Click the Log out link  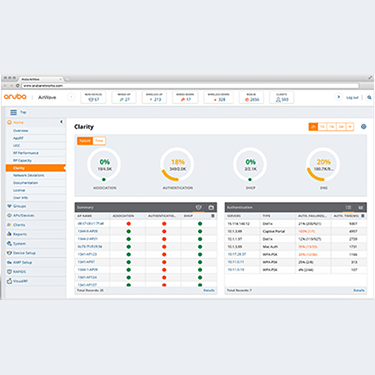pyautogui.click(x=352, y=98)
